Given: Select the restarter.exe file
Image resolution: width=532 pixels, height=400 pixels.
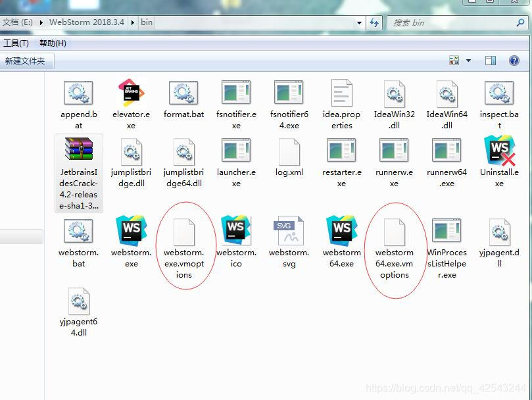Looking at the screenshot, I should tap(341, 163).
